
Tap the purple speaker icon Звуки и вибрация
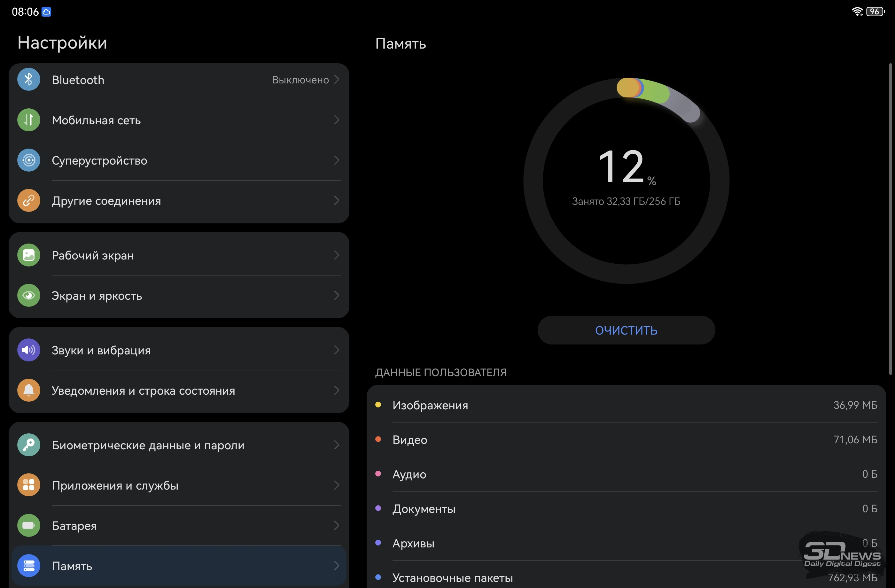coord(28,350)
